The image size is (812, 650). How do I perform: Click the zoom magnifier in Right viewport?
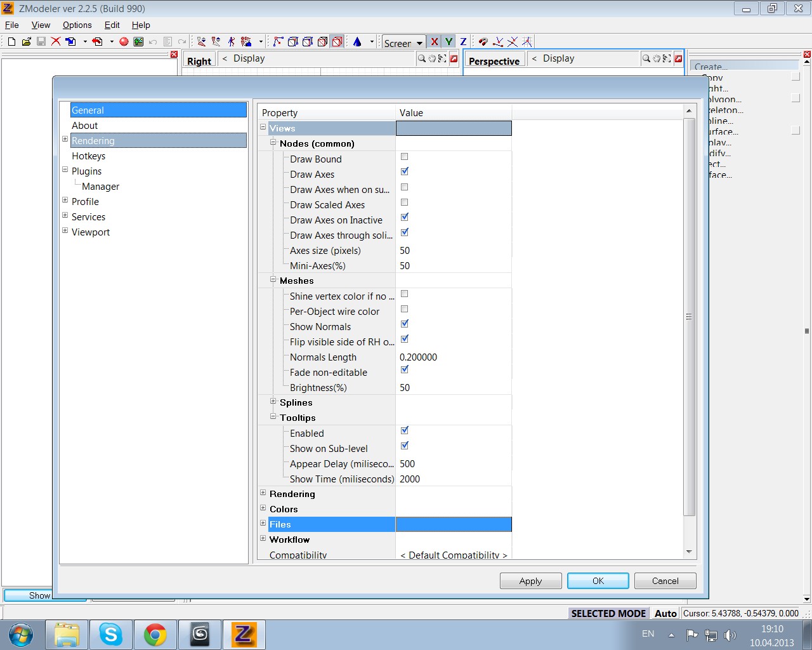(422, 58)
